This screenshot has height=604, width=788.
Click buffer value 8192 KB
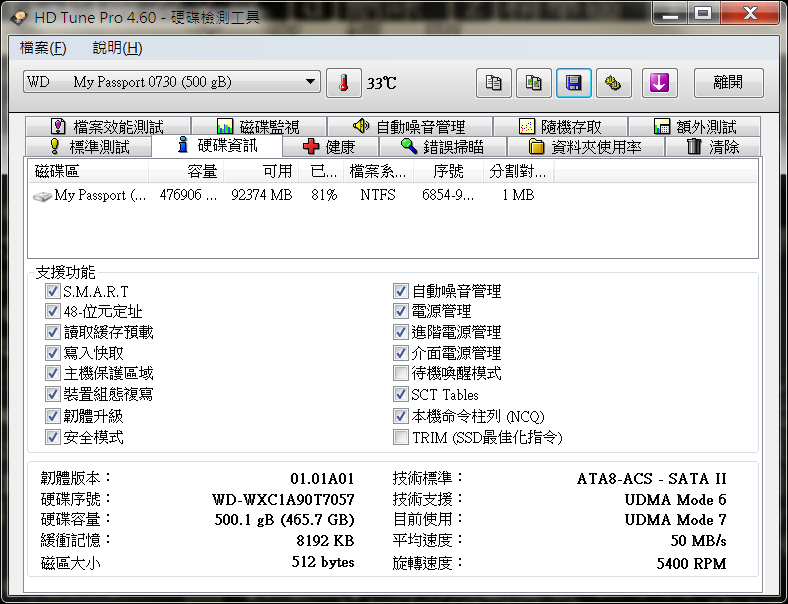[325, 541]
